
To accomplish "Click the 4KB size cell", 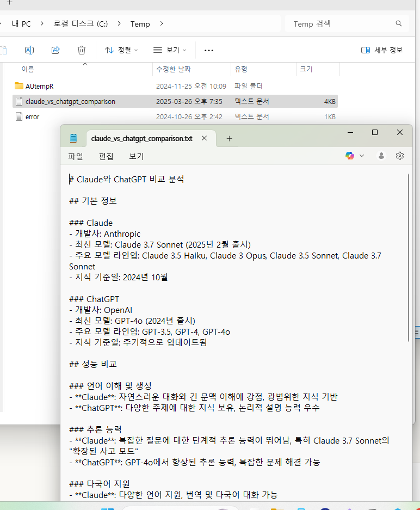I will pos(330,101).
